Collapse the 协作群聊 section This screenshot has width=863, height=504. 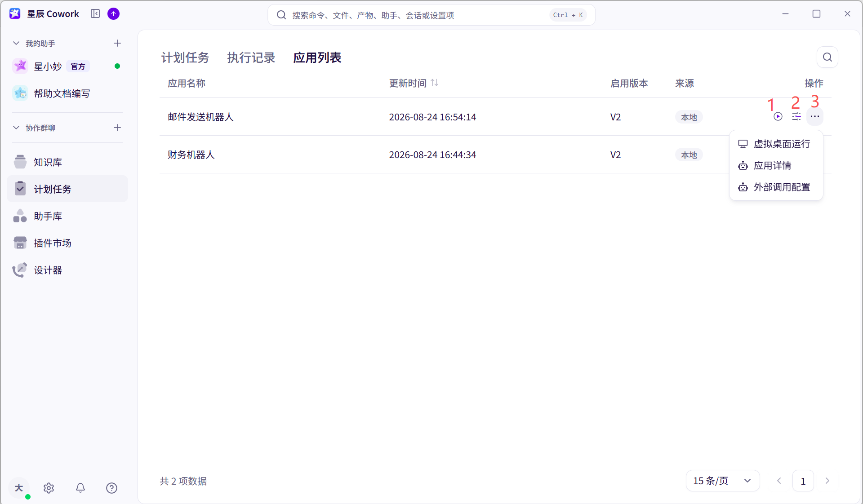pos(16,128)
